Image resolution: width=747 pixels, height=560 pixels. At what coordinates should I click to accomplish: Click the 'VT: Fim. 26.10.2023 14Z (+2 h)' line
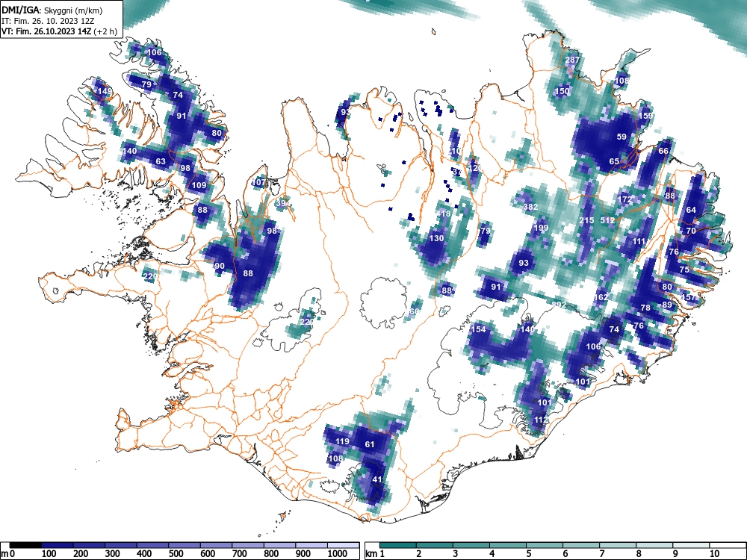pos(59,31)
